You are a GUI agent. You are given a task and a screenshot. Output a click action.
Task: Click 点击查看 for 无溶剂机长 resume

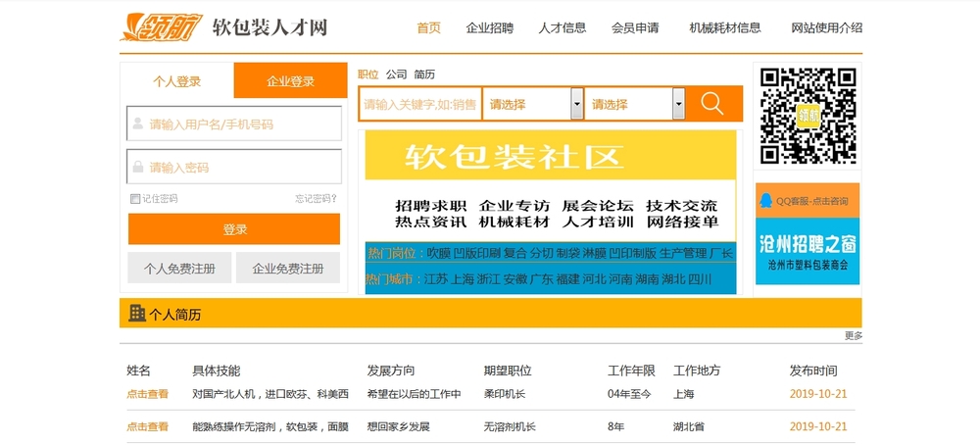point(148,426)
